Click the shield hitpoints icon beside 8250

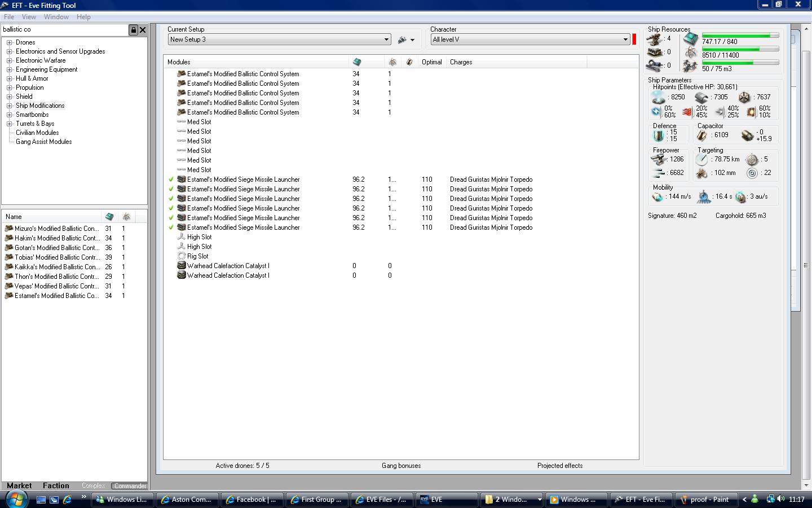tap(659, 97)
